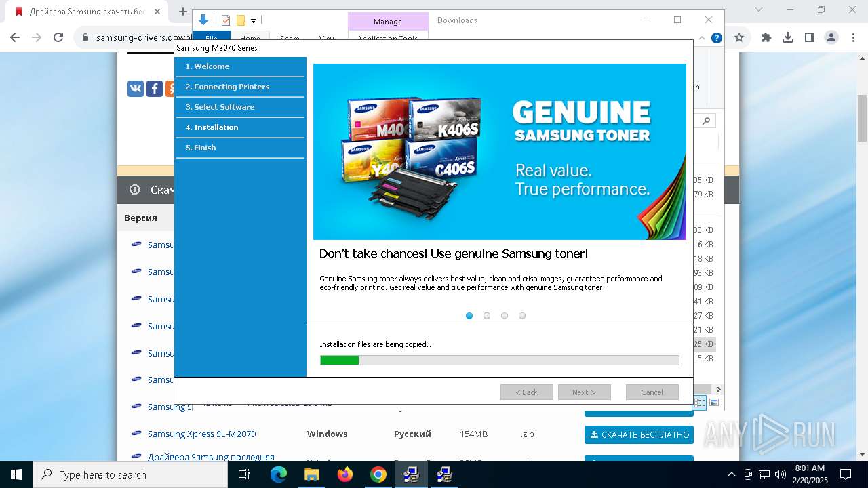Click the download circle icon in page header
The height and width of the screenshot is (488, 868).
pos(134,190)
